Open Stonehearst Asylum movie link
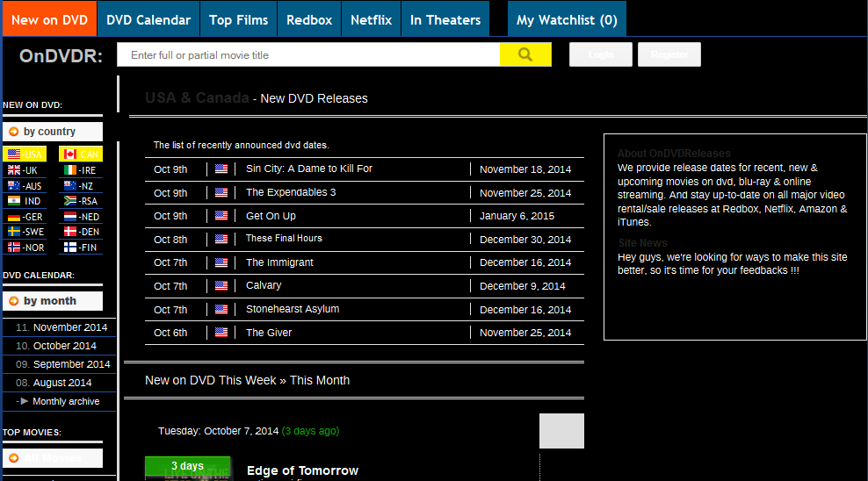868x481 pixels. click(293, 309)
